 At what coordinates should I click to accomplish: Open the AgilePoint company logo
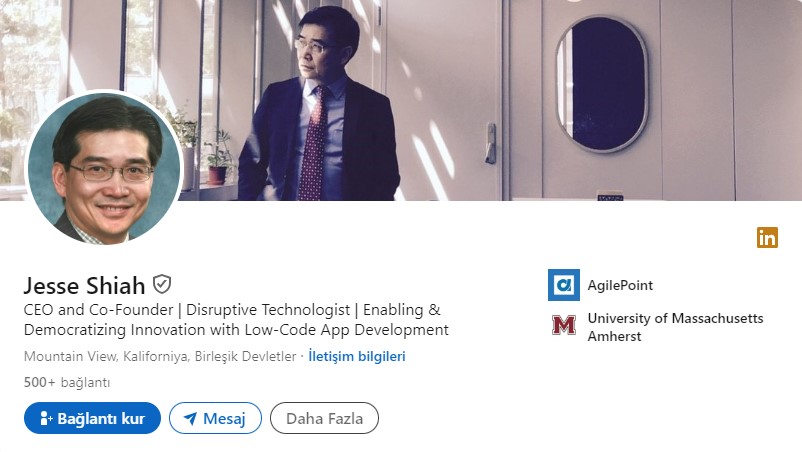pyautogui.click(x=564, y=285)
